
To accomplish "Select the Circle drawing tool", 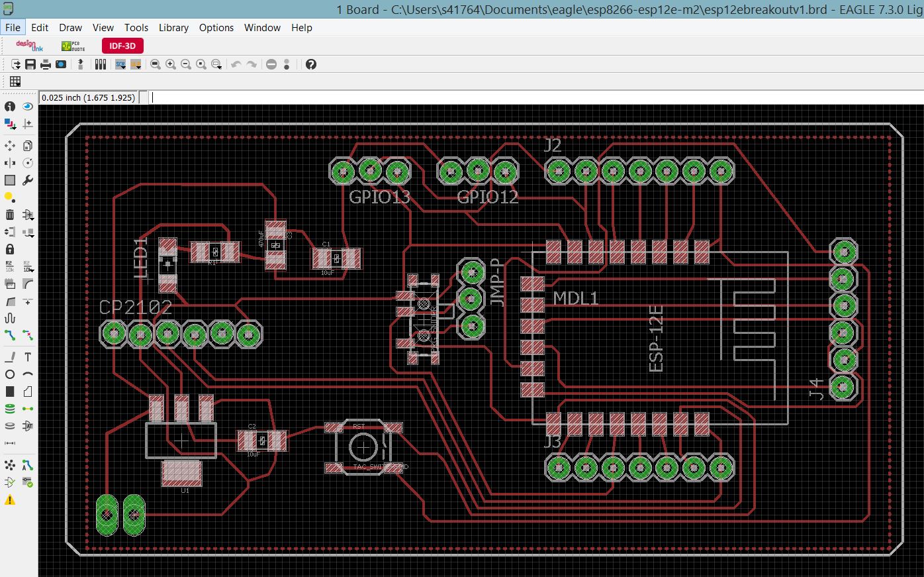I will (x=10, y=374).
